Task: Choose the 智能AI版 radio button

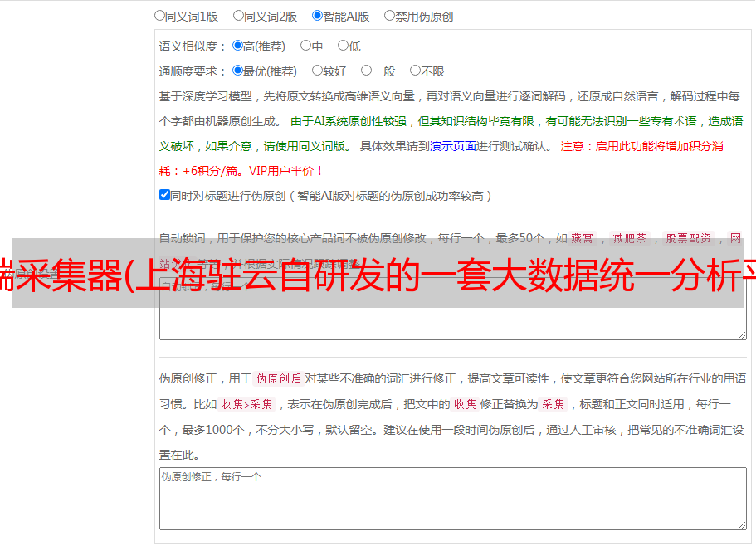Action: (x=317, y=16)
